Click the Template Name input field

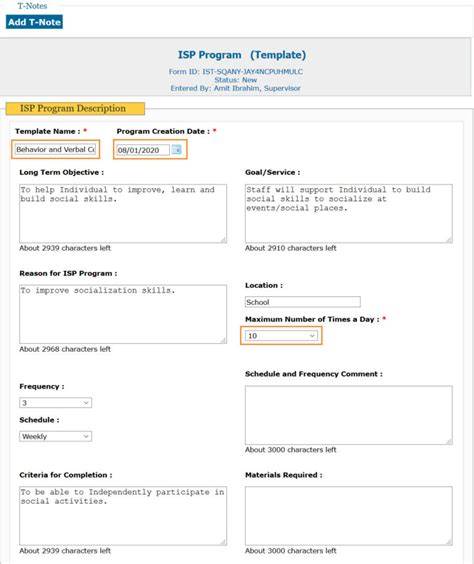[x=56, y=149]
